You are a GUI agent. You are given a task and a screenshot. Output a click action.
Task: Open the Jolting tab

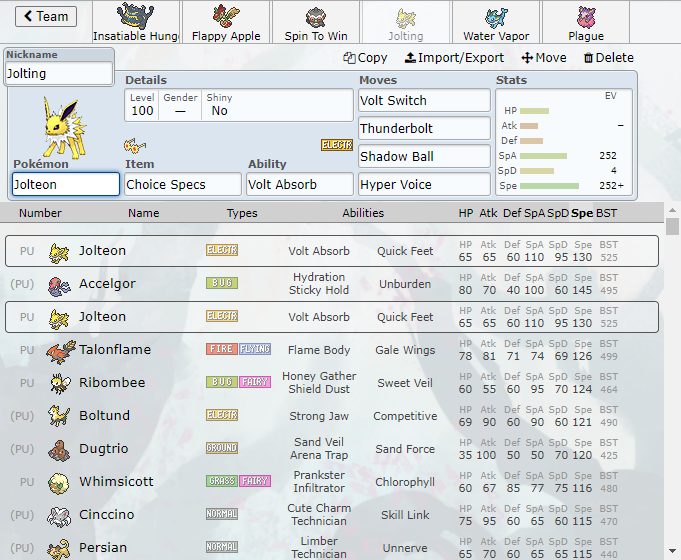[406, 22]
